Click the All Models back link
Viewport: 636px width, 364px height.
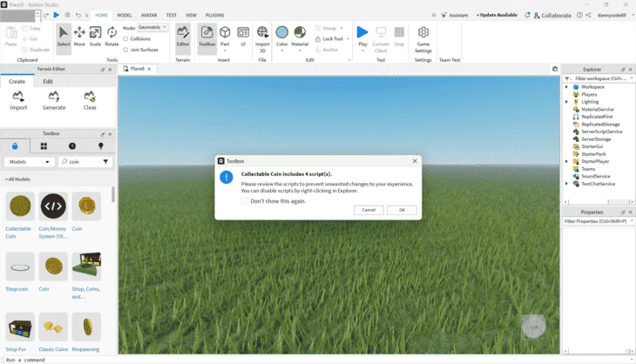tap(17, 179)
